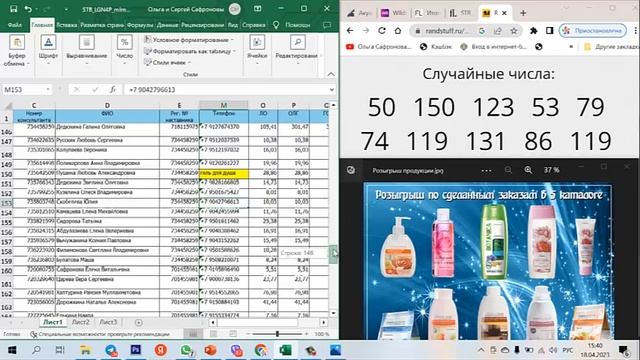Screen dimensions: 640x360
Task: Go back in the browser
Action: (350, 31)
